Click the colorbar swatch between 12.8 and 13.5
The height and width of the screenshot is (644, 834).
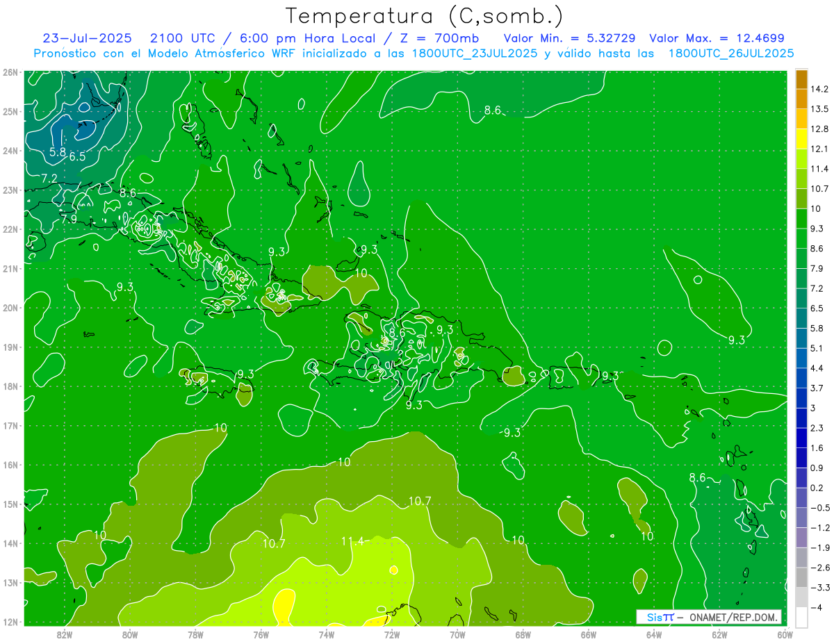click(x=801, y=119)
